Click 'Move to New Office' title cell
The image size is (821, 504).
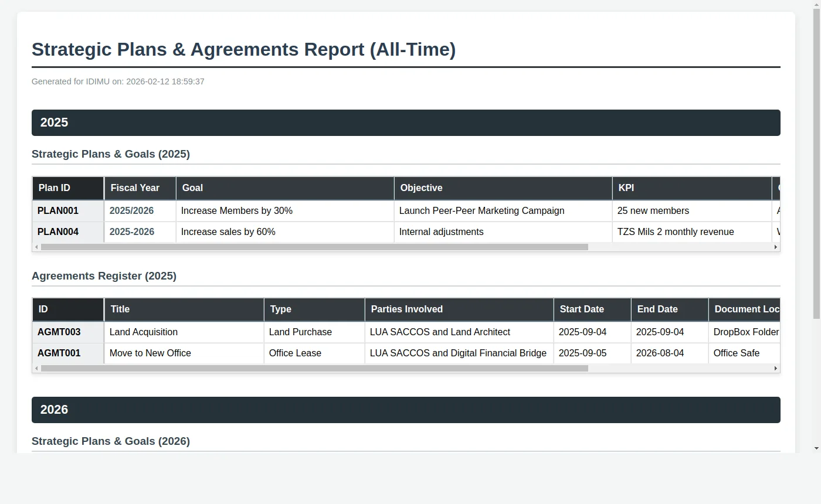pyautogui.click(x=184, y=353)
